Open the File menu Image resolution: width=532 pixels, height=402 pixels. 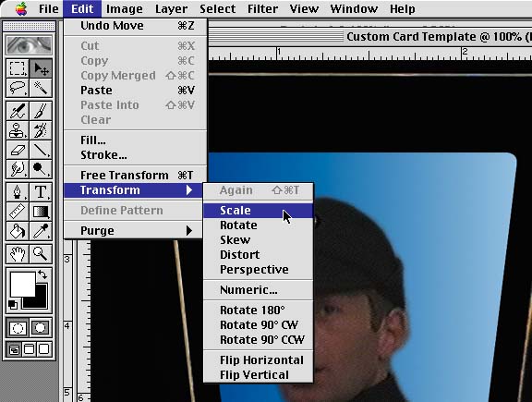pos(49,9)
